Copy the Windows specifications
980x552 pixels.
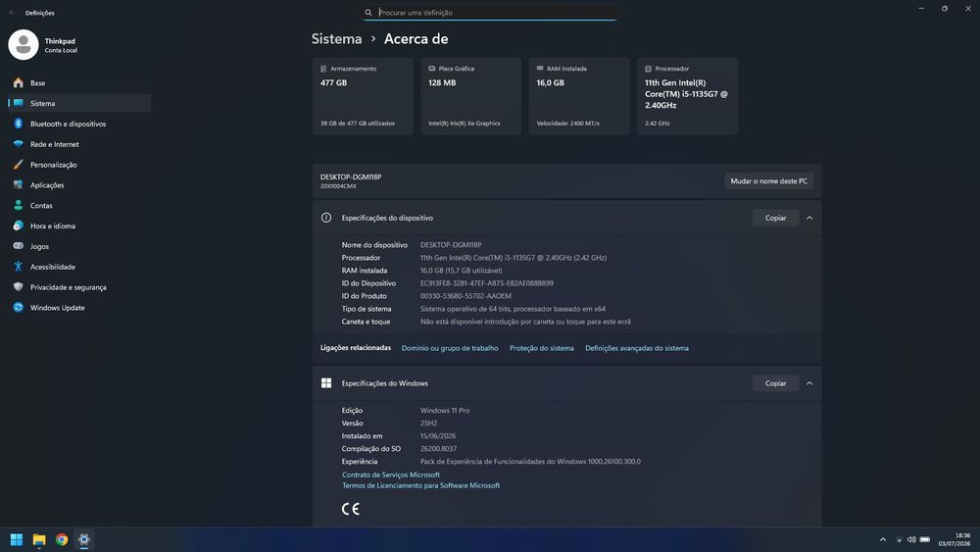pyautogui.click(x=775, y=383)
